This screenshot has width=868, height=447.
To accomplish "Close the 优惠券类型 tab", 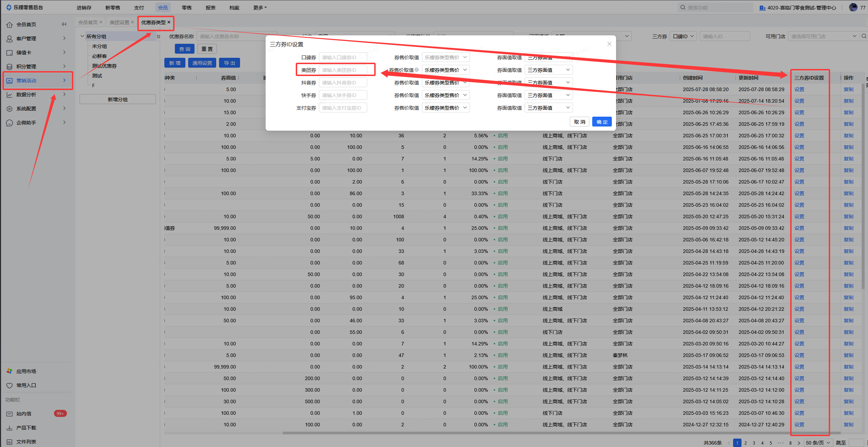I will 169,22.
